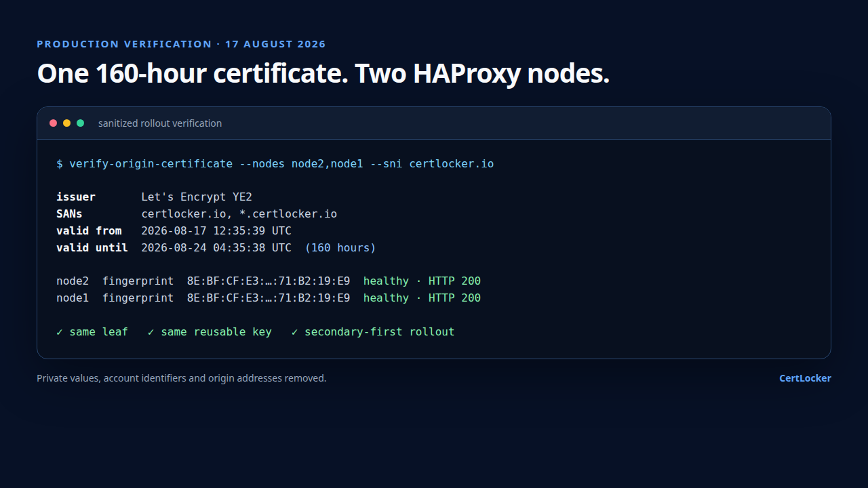Screen dimensions: 868x488
Task: Select timestamp 2026-08-24 04:35:38 UTC
Action: (x=216, y=248)
